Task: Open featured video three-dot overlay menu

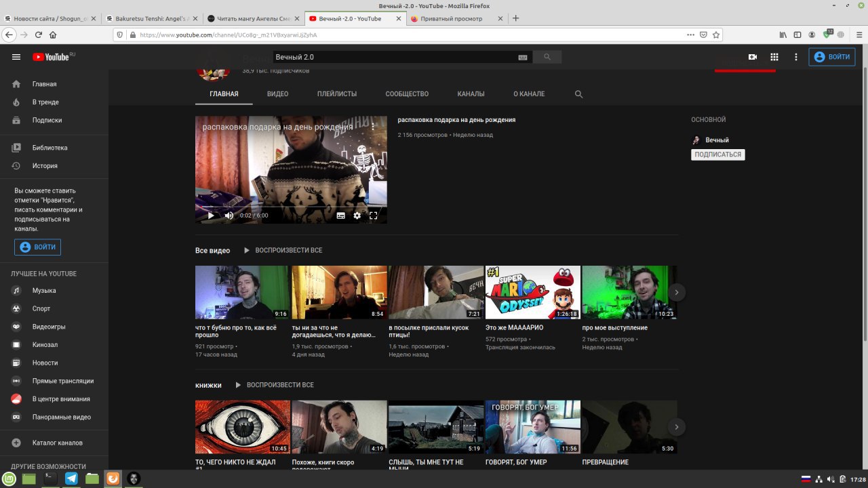Action: click(x=373, y=126)
